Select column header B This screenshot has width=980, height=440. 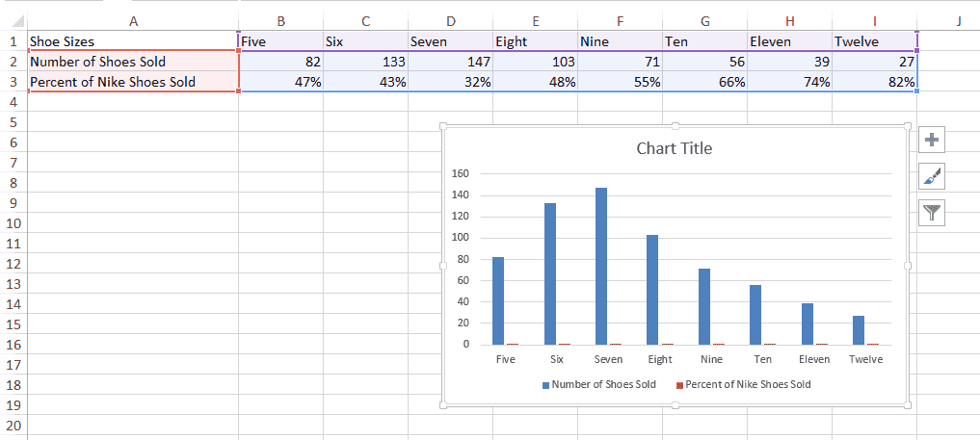[x=280, y=20]
